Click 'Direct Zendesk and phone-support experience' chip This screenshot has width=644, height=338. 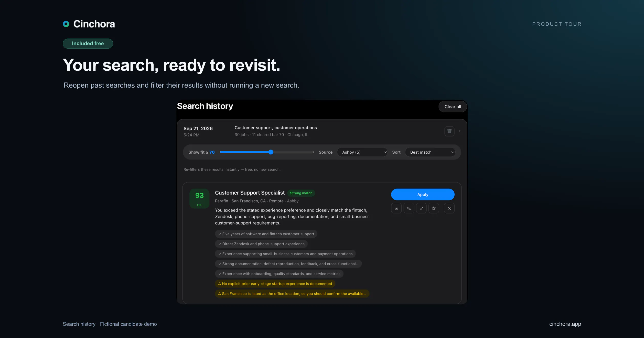[x=261, y=244]
